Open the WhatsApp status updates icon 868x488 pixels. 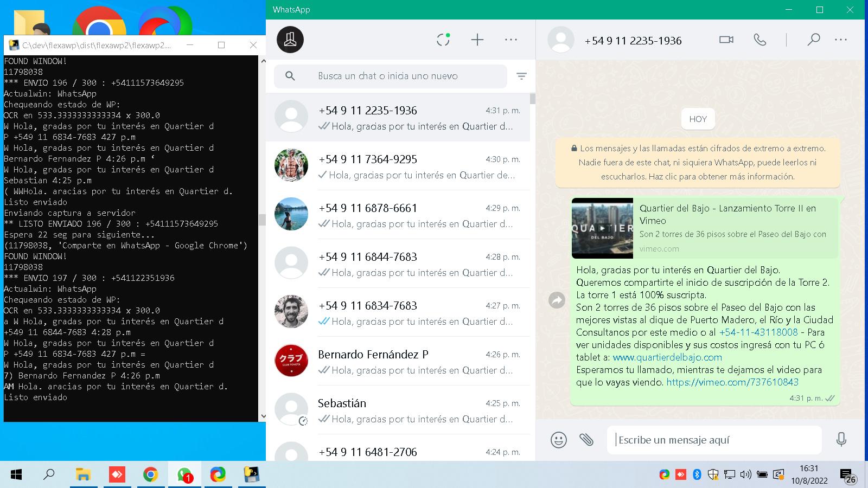click(x=443, y=40)
